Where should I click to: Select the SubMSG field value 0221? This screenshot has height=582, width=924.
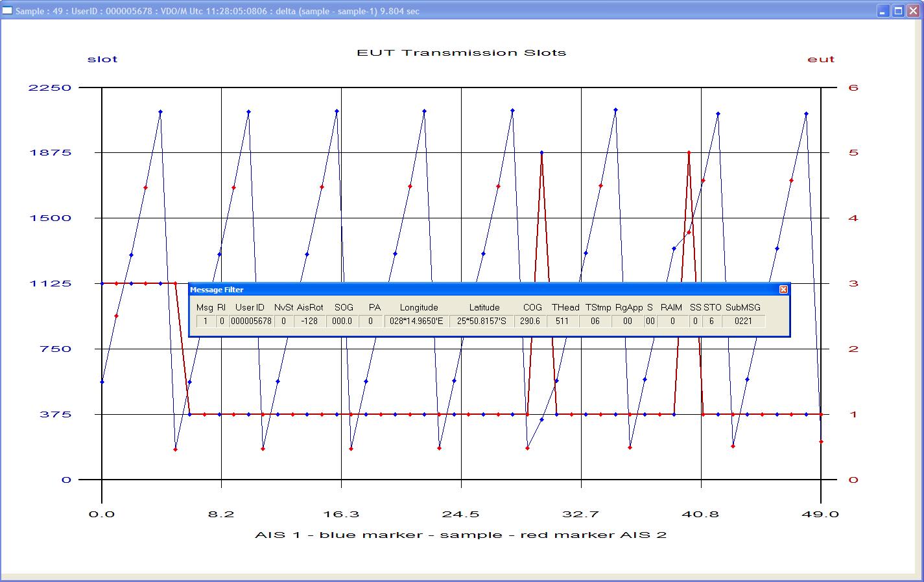[743, 321]
